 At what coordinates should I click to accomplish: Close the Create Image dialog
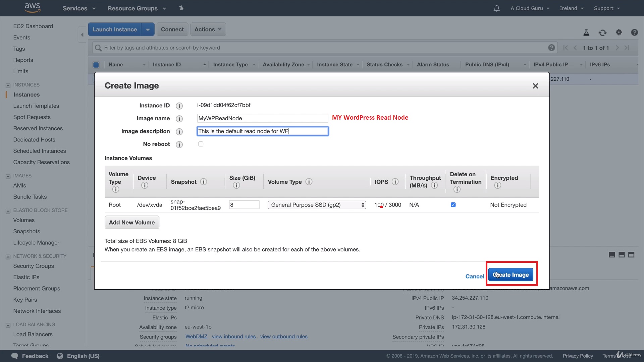pyautogui.click(x=535, y=86)
